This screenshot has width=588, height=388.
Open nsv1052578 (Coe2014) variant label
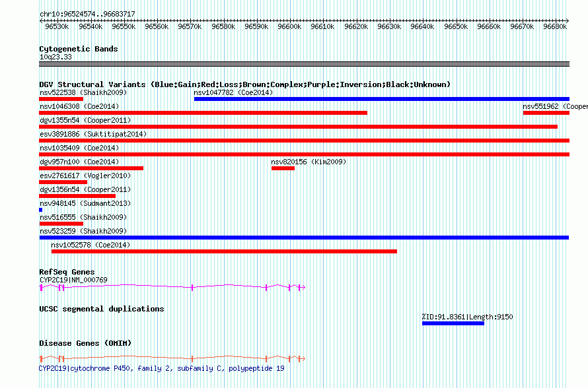[91, 245]
